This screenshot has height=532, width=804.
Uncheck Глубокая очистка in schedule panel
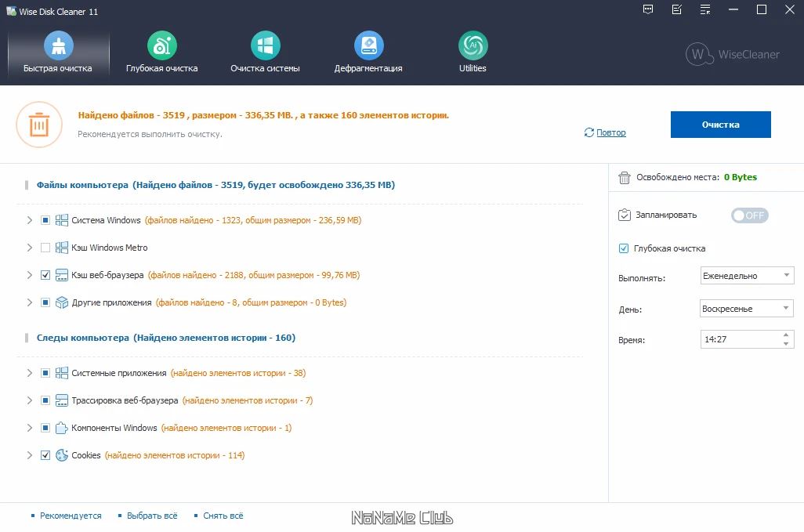click(x=624, y=248)
